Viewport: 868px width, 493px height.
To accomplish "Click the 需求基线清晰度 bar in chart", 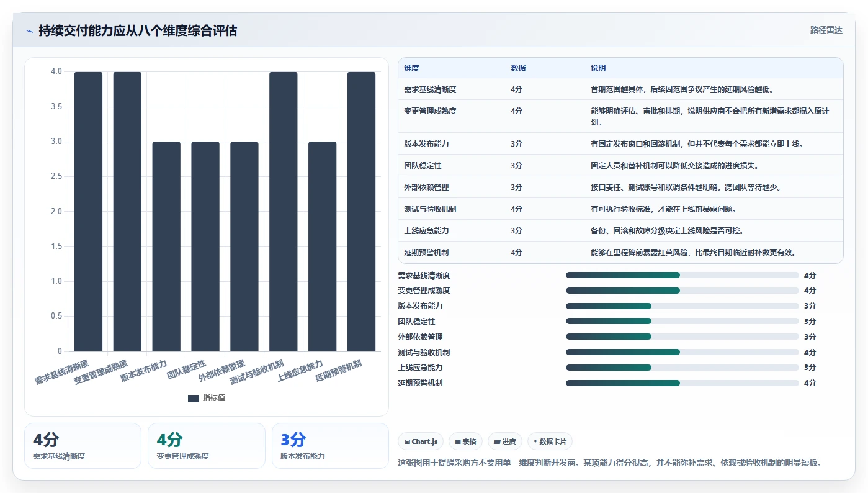I will click(88, 212).
